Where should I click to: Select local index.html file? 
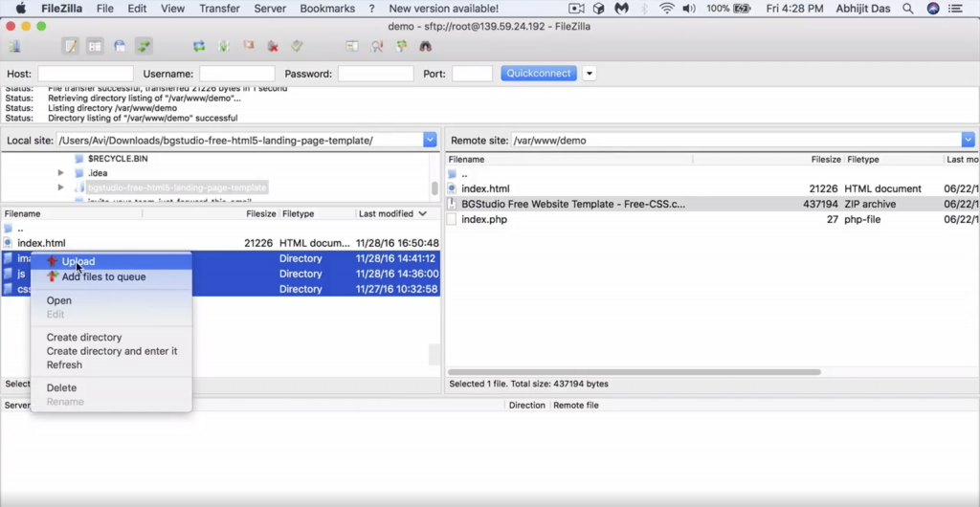[221, 243]
